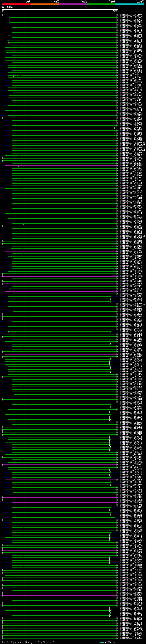
Task: Select the UniRef100_Q4SVQ1 label
Action: click(x=131, y=281)
